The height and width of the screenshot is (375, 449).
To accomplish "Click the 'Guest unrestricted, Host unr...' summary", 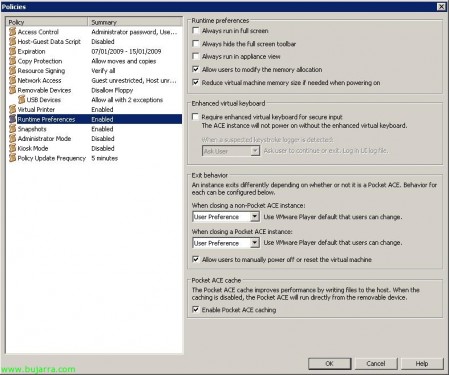I will 134,80.
